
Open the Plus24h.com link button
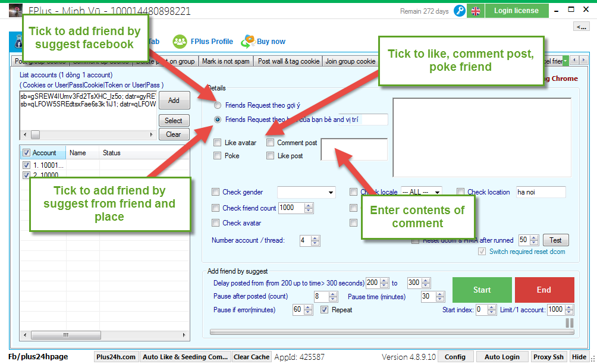click(x=116, y=357)
